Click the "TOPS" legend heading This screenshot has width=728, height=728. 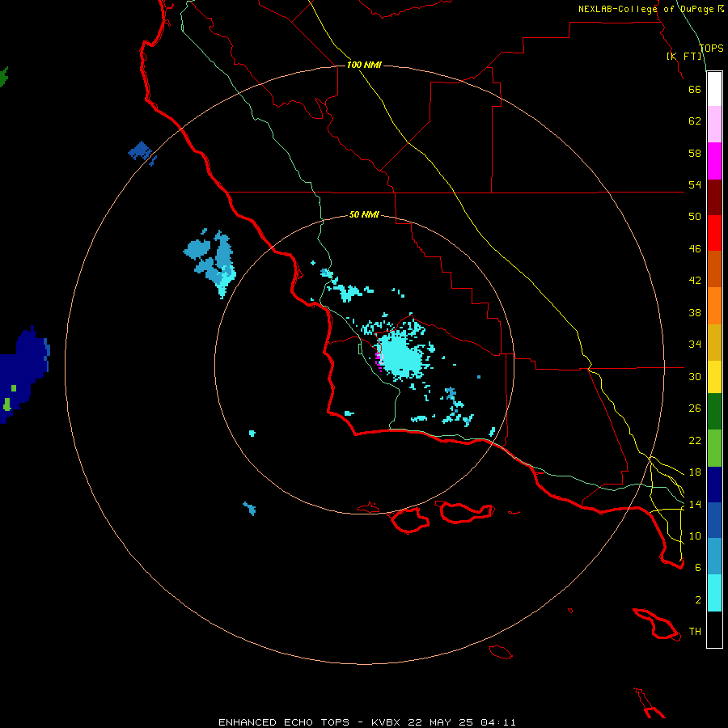[711, 49]
